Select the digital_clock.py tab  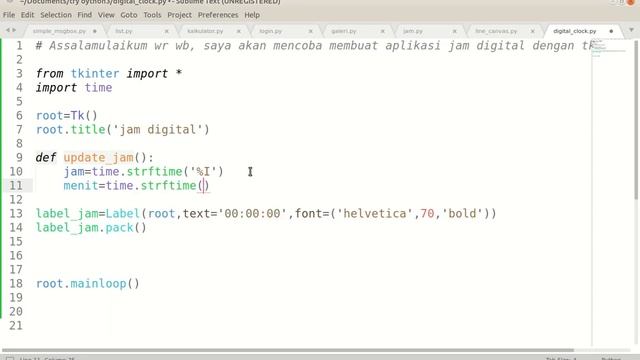coord(575,31)
